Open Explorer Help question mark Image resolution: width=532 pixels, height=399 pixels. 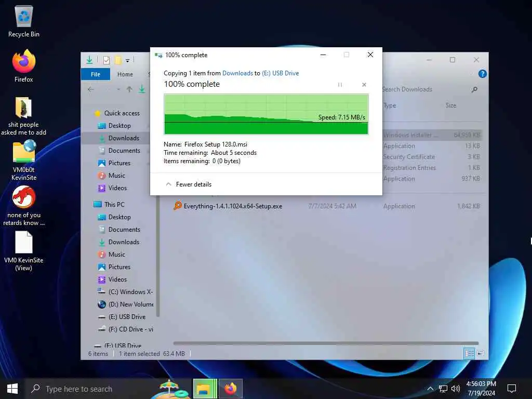[x=482, y=74]
